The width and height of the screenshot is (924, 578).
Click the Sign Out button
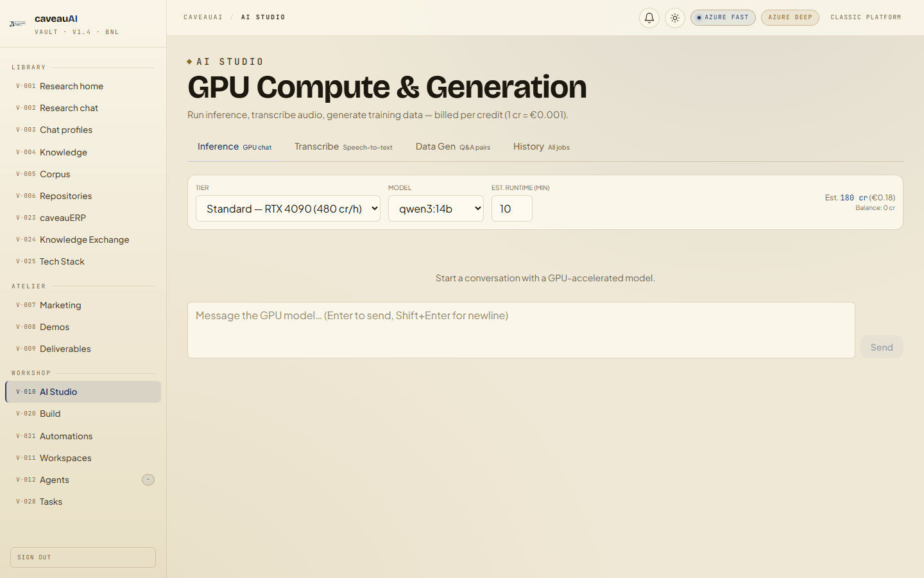83,557
